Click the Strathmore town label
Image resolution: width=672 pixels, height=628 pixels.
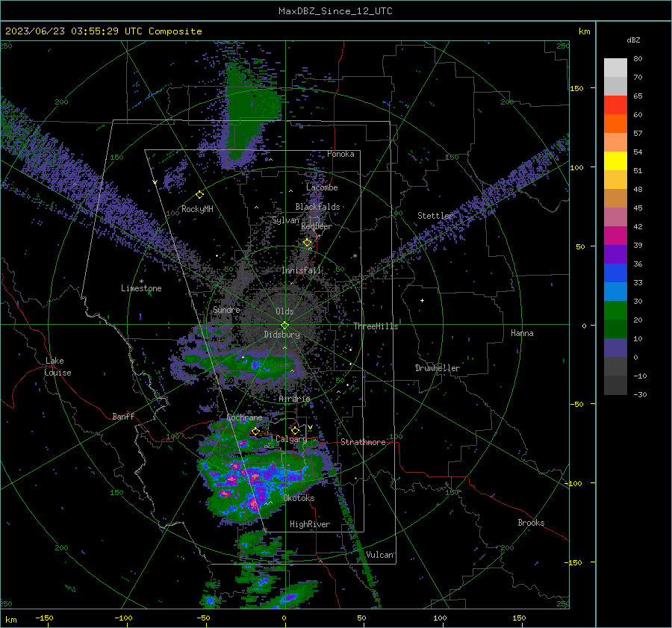[x=363, y=442]
